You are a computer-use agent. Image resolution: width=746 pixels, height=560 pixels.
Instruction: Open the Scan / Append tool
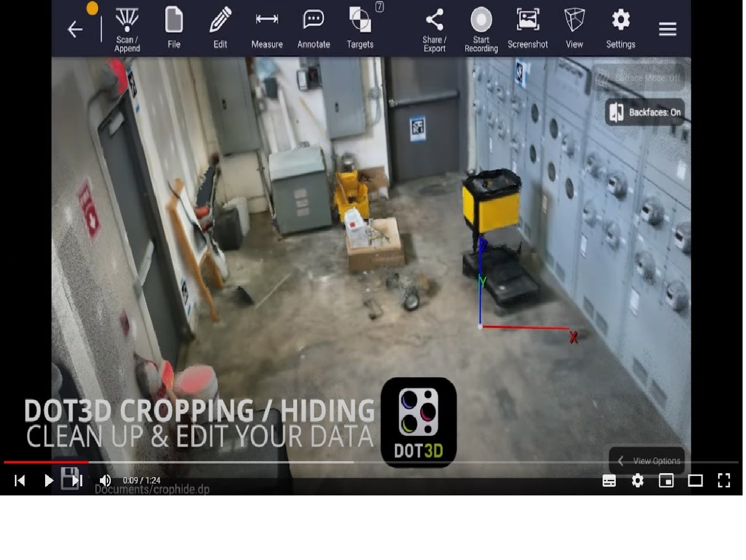click(x=127, y=29)
